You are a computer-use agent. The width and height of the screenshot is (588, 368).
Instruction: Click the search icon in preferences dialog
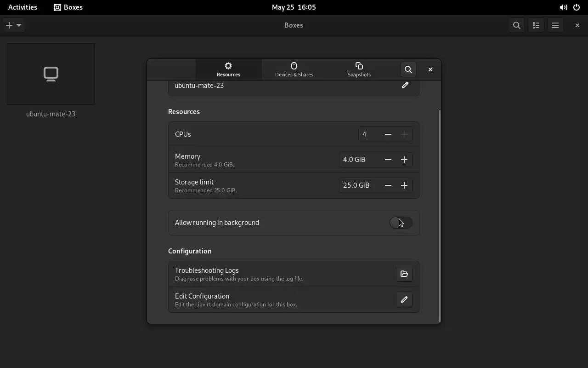tap(408, 69)
